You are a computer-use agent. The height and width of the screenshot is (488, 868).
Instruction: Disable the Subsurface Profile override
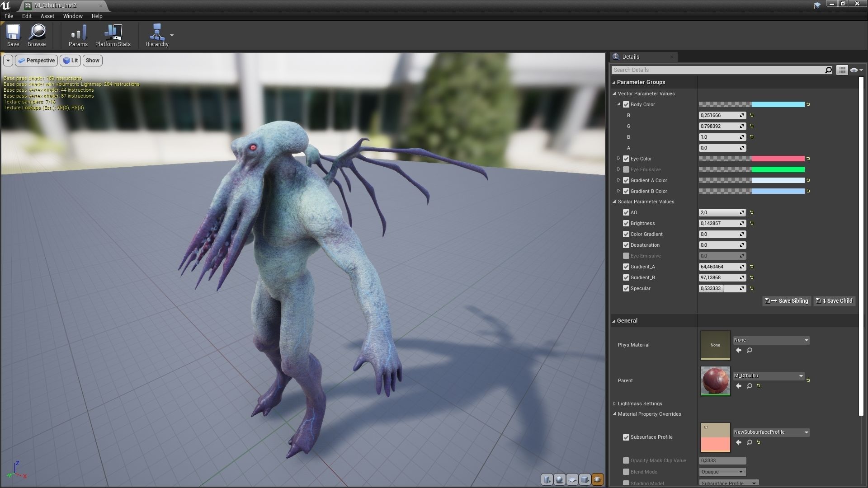pos(626,437)
